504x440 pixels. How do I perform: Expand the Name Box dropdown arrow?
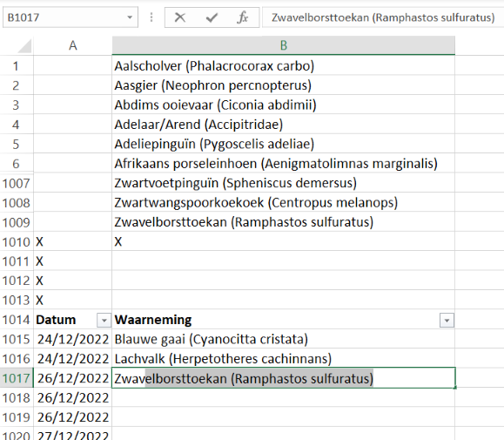click(130, 17)
